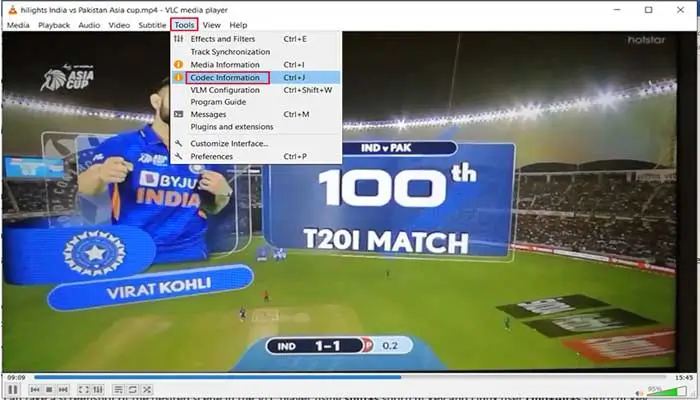Expand the Media menu
The image size is (700, 400).
click(x=18, y=25)
